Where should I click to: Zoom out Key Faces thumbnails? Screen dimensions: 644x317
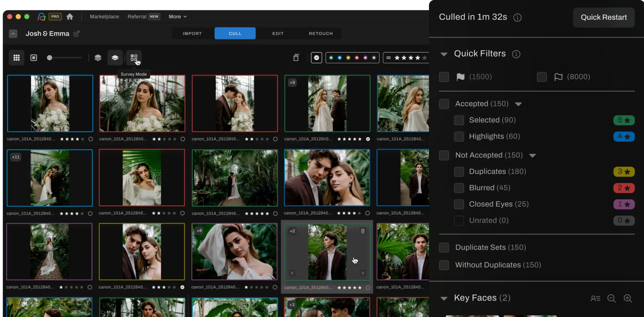[611, 298]
